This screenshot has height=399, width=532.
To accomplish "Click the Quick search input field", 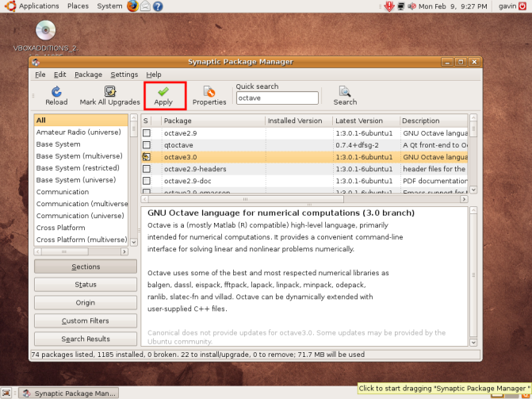I will click(x=277, y=98).
